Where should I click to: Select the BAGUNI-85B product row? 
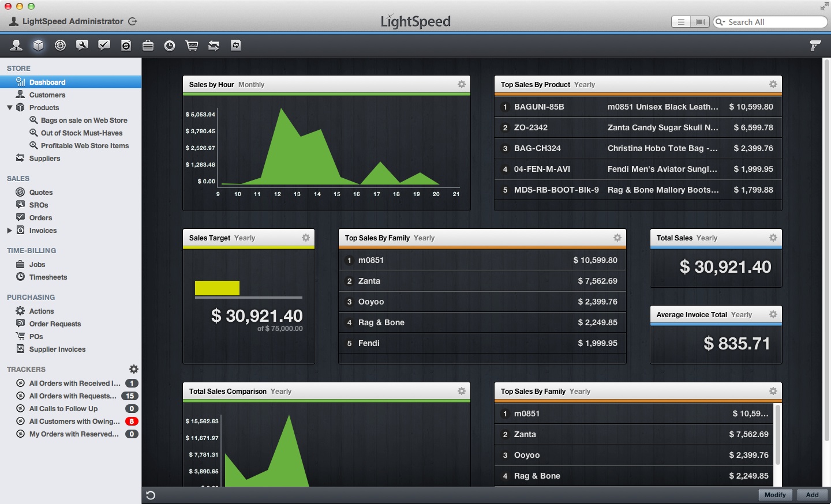click(638, 107)
